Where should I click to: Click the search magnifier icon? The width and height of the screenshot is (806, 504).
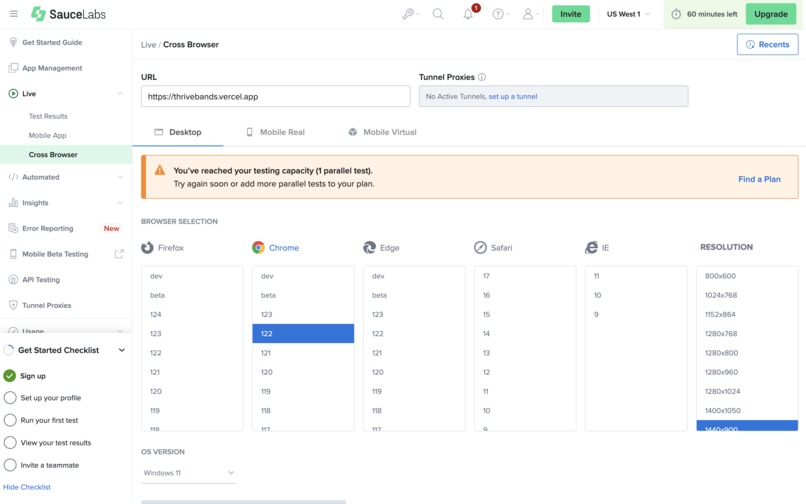point(438,14)
